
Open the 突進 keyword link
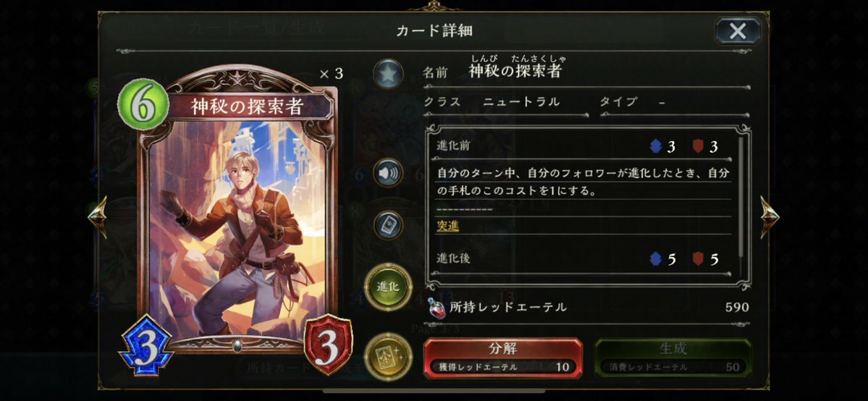(x=447, y=225)
